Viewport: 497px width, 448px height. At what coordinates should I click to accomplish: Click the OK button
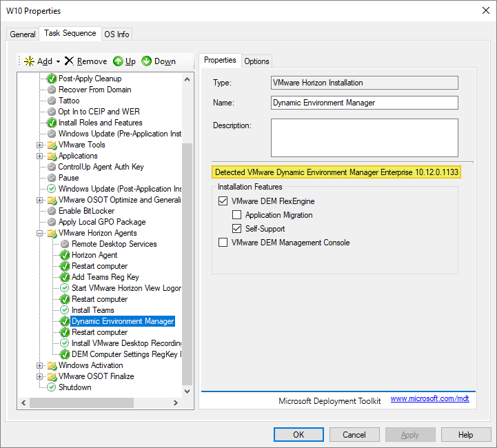pos(298,435)
